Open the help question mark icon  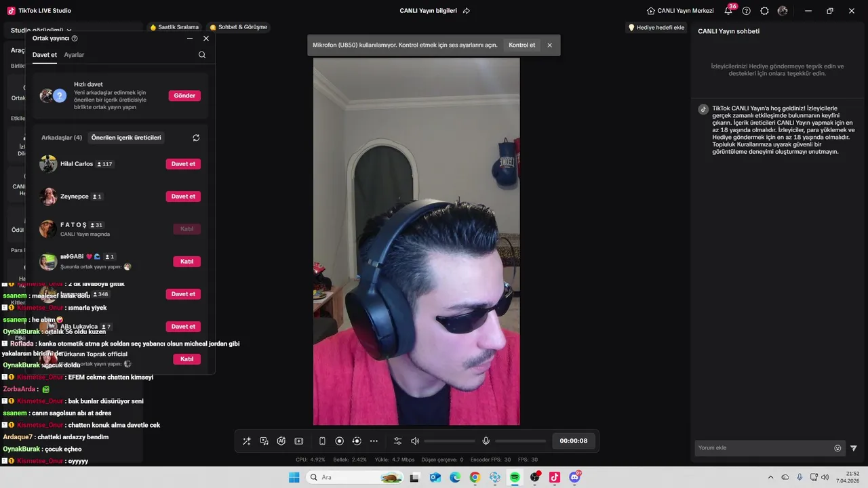pyautogui.click(x=747, y=11)
